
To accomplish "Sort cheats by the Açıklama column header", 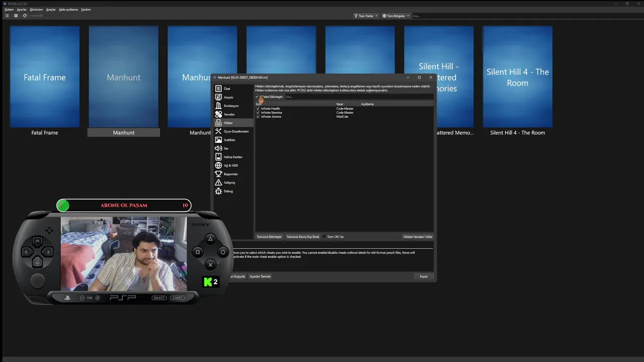I will coord(367,104).
